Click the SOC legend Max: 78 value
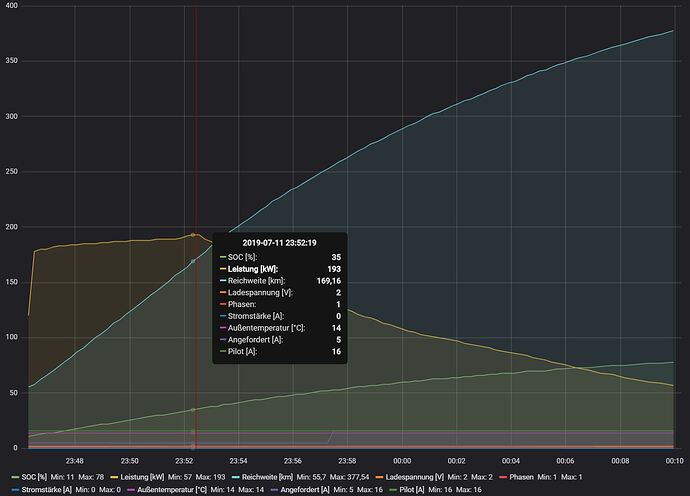The width and height of the screenshot is (690, 496). (91, 477)
